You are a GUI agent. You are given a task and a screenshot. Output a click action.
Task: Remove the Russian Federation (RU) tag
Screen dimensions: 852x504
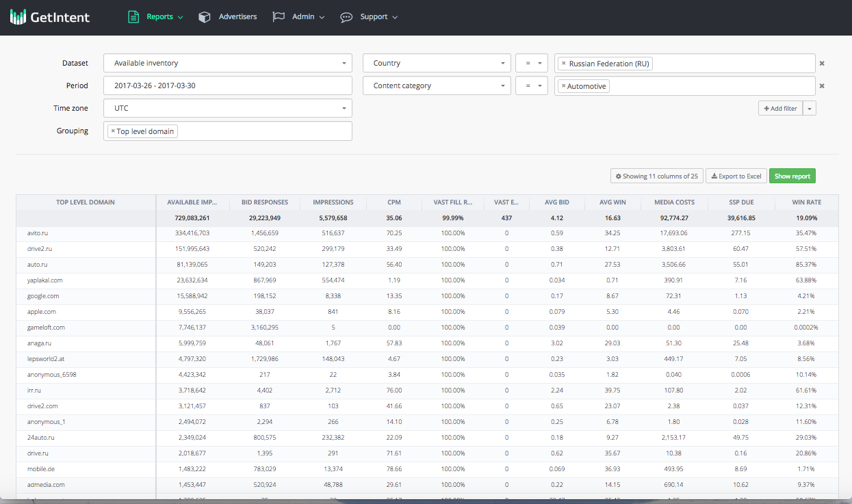pyautogui.click(x=563, y=64)
